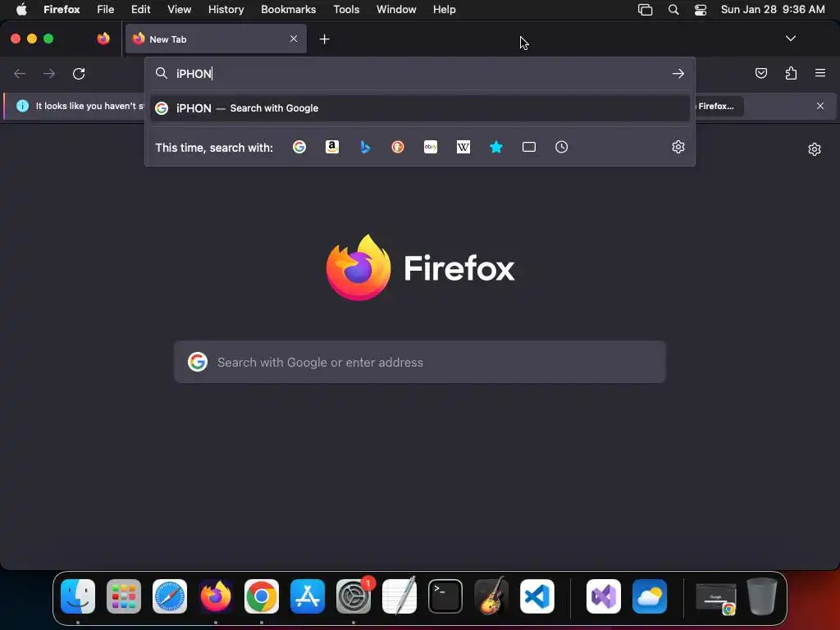Open Save to Pocket button
Viewport: 840px width, 630px height.
(760, 73)
